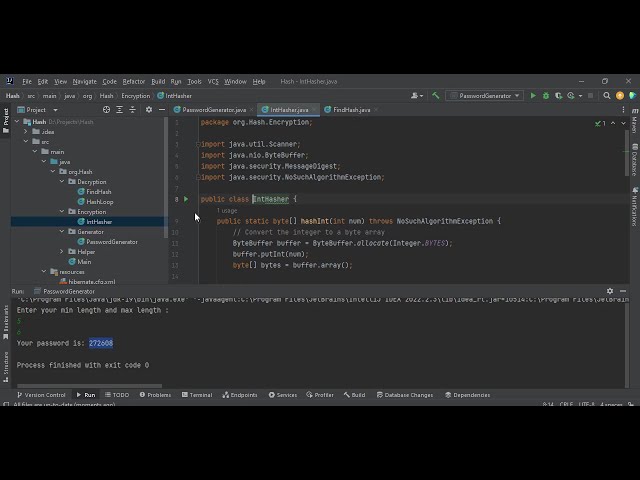
Task: Click the '1 usage' hint above hashInt
Action: [227, 211]
